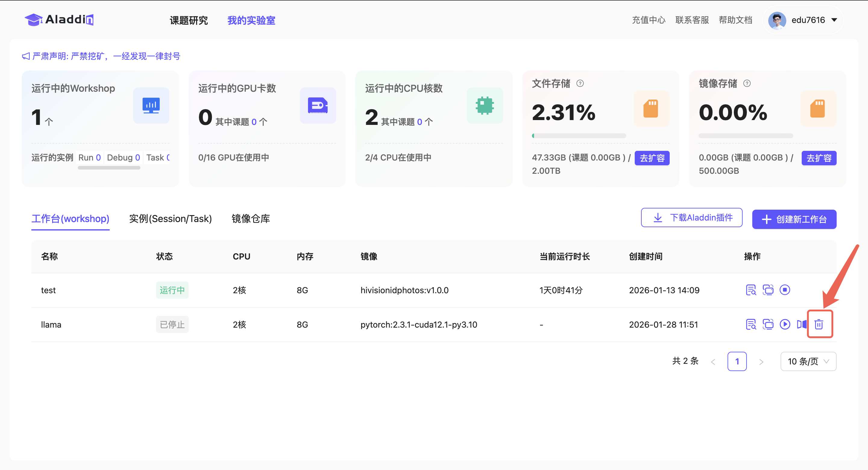Click 去扩容 for file storage

coord(652,158)
